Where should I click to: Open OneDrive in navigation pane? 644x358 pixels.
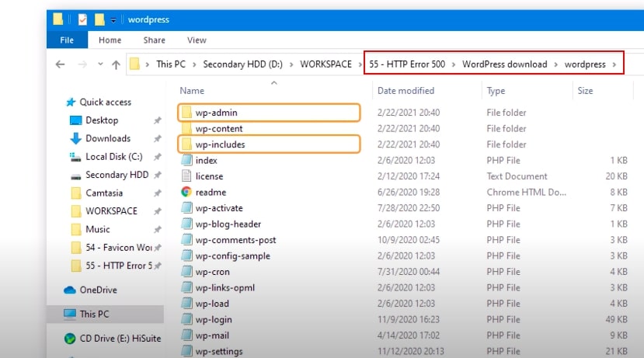[91, 290]
